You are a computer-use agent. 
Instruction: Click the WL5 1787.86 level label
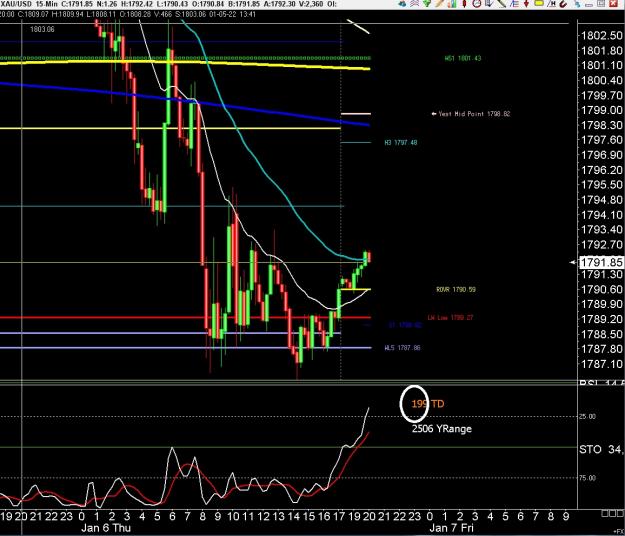[x=402, y=348]
